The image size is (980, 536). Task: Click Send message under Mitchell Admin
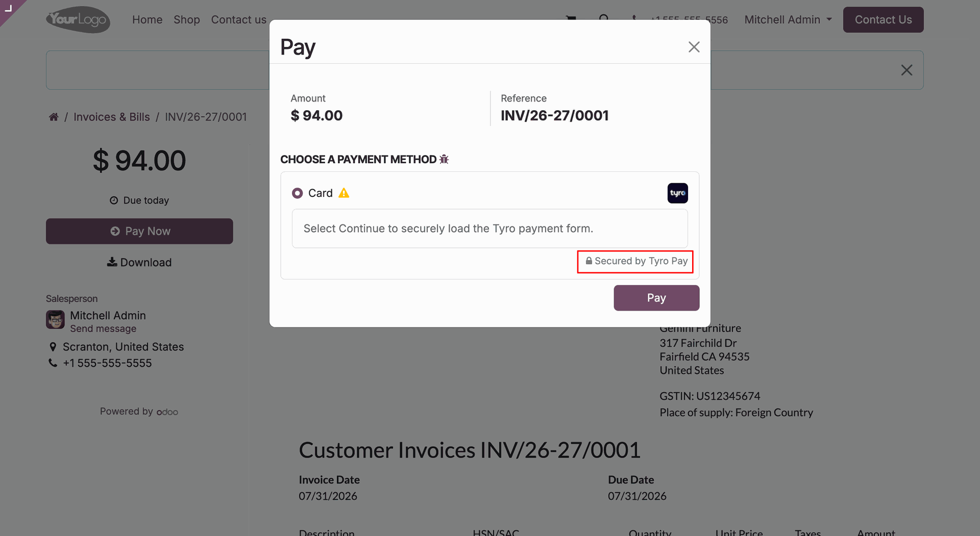pos(103,329)
